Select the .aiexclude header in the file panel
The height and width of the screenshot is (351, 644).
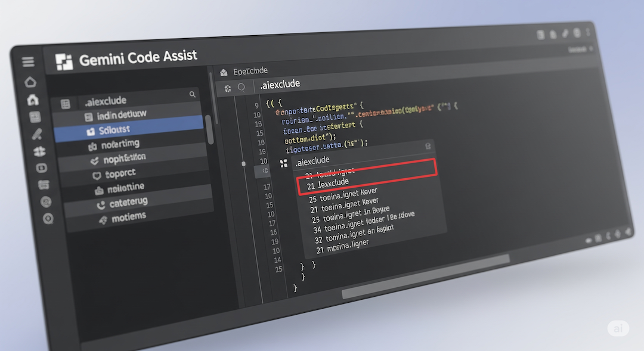106,101
